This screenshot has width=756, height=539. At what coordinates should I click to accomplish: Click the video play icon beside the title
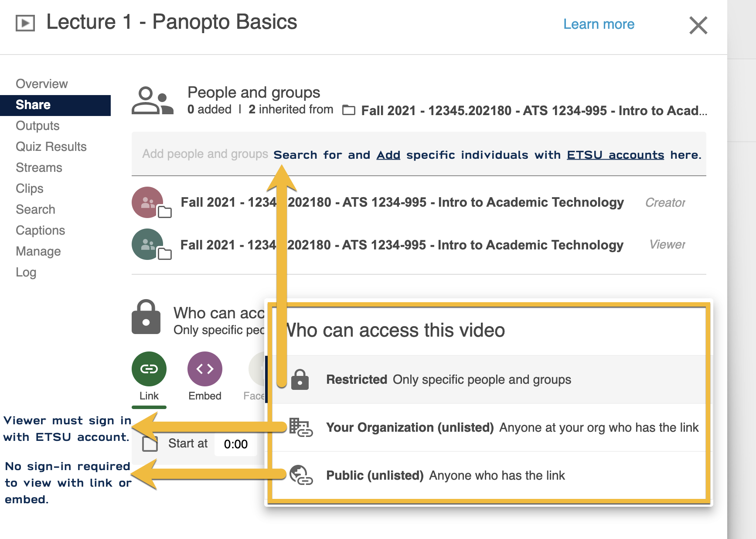(25, 23)
